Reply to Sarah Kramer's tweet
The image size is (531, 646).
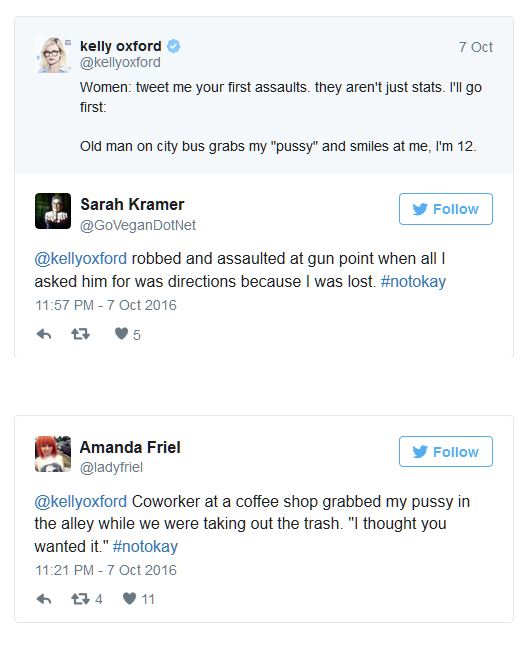(x=44, y=334)
